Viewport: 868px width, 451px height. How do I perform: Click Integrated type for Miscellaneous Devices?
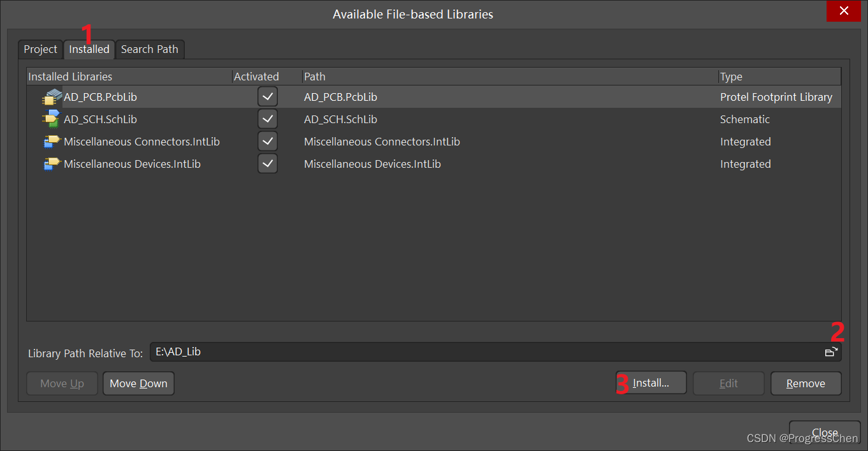[746, 164]
